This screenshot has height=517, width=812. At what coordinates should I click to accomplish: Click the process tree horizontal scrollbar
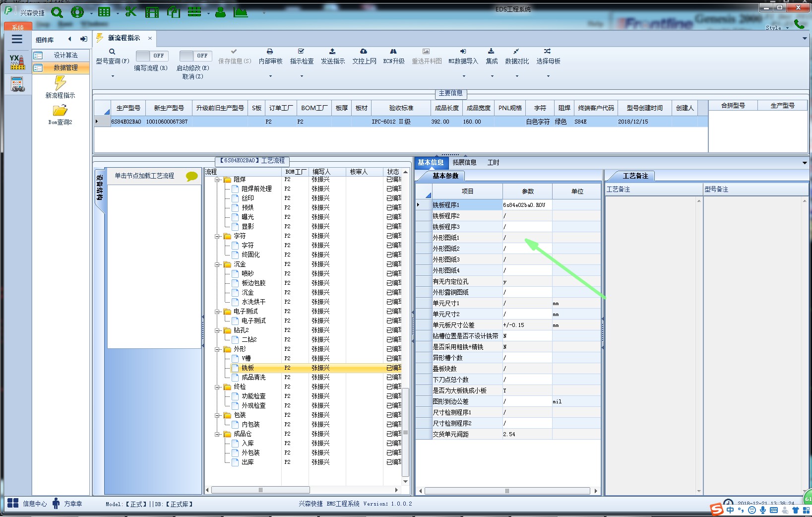[260, 490]
